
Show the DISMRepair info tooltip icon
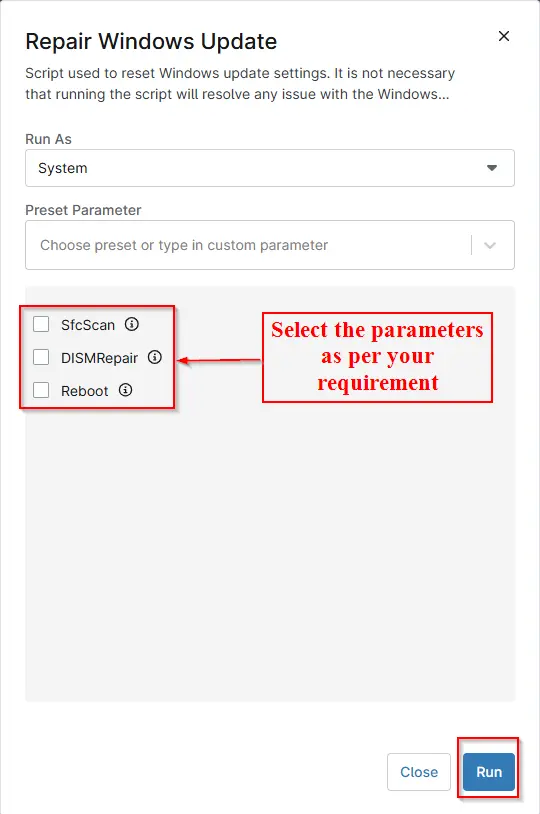[x=155, y=357]
